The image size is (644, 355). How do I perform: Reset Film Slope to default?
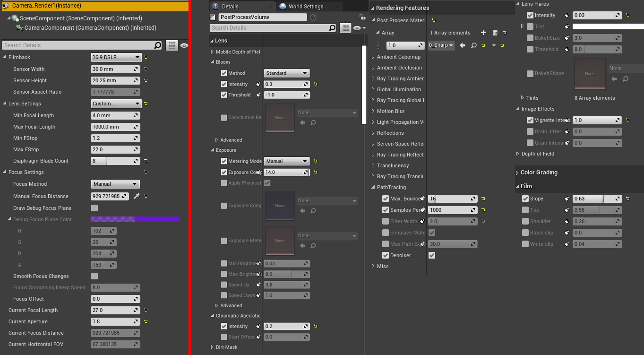point(627,199)
